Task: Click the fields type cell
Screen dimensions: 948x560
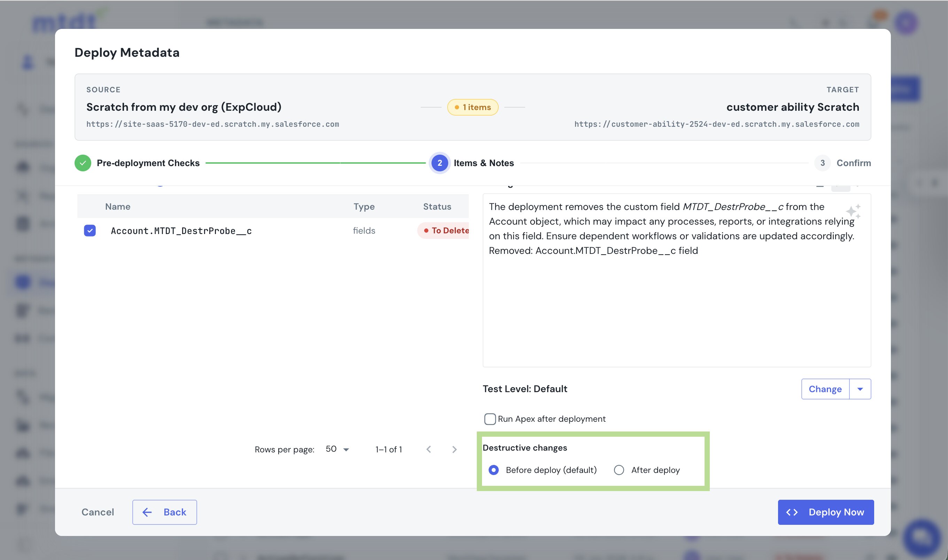Action: (364, 230)
